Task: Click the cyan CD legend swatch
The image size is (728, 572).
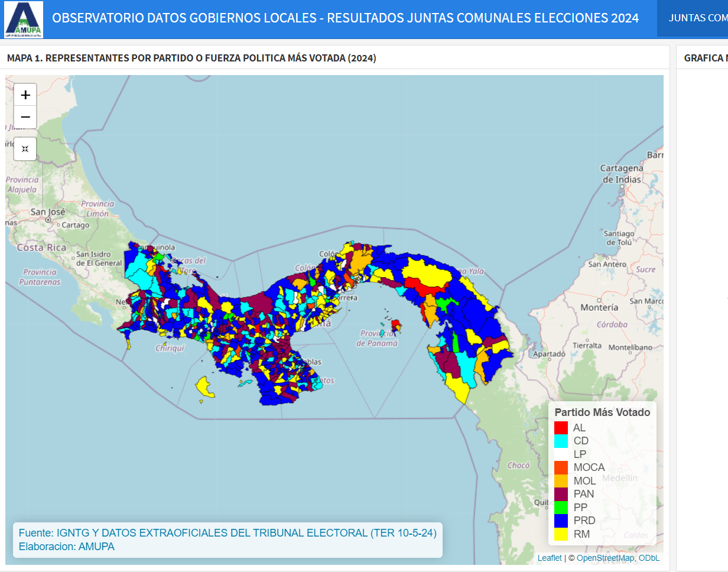Action: (x=561, y=441)
